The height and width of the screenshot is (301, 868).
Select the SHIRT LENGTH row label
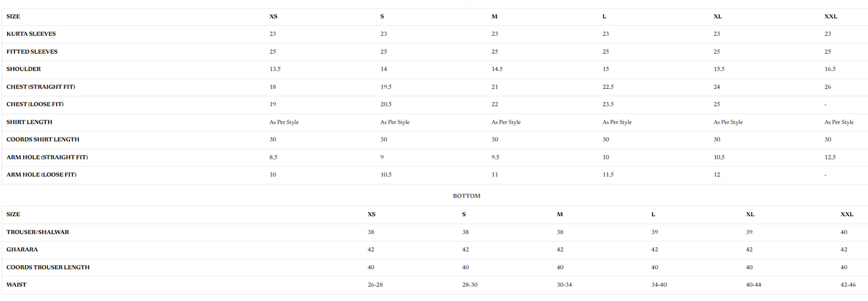pos(30,122)
